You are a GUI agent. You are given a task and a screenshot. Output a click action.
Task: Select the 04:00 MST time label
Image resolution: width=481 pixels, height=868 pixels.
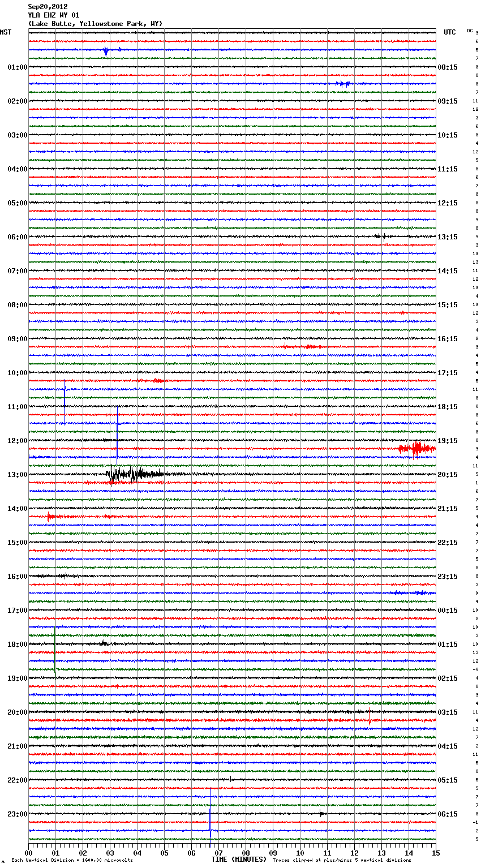pos(18,169)
